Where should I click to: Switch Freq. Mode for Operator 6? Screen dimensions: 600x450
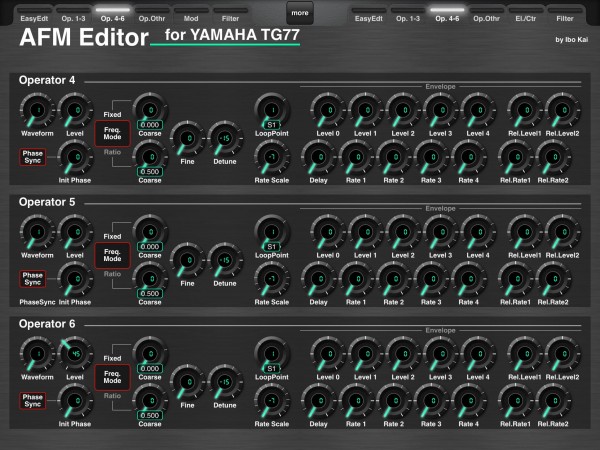pos(112,377)
